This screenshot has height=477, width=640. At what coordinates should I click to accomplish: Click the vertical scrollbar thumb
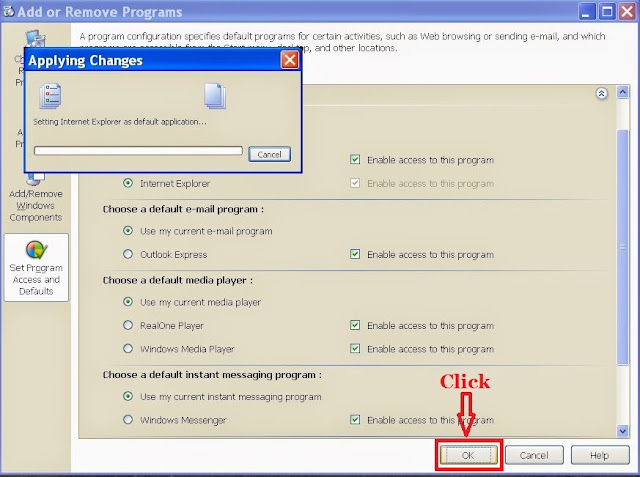tap(622, 247)
